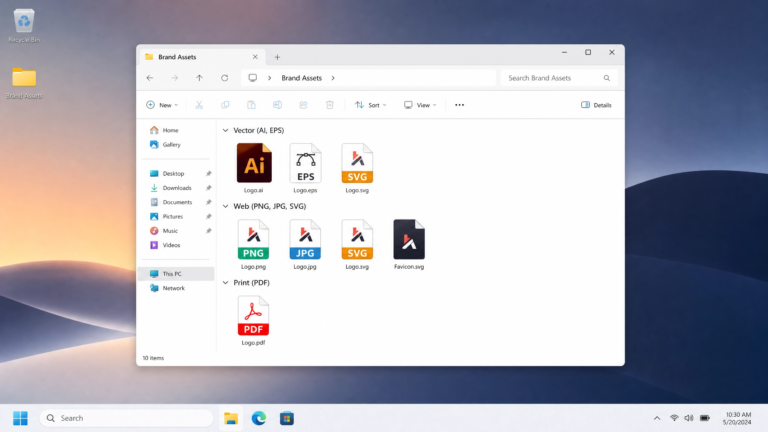Open Downloads in the sidebar
Viewport: 768px width, 432px height.
[176, 188]
